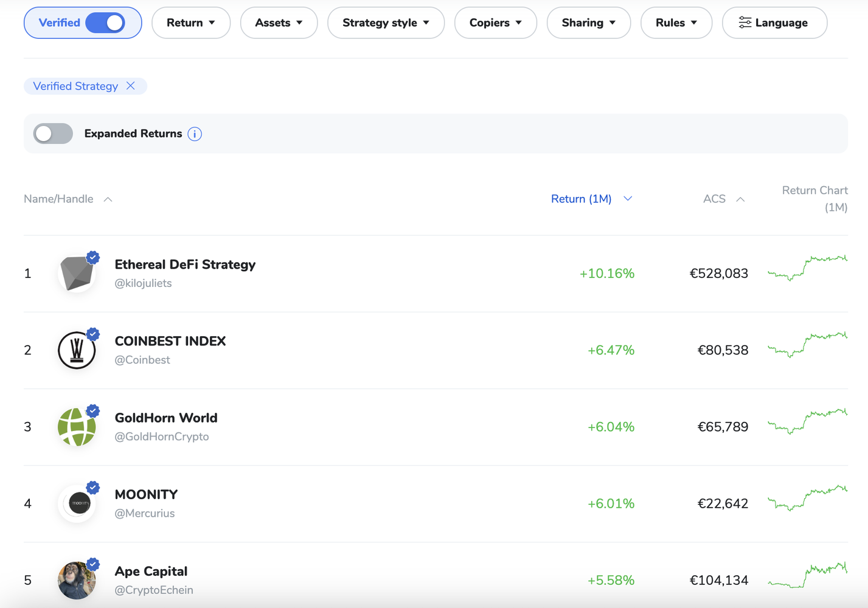Open the Return filter dropdown
Viewport: 868px width, 608px height.
pos(190,23)
